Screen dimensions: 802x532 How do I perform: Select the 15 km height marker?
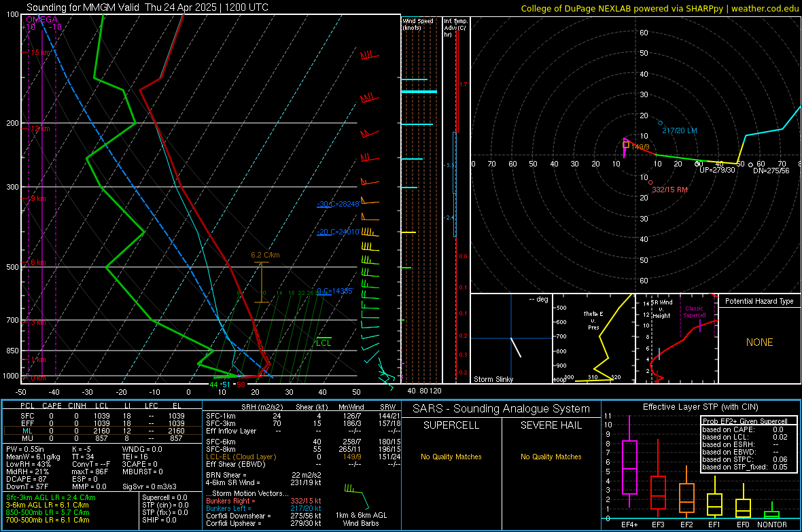(41, 53)
